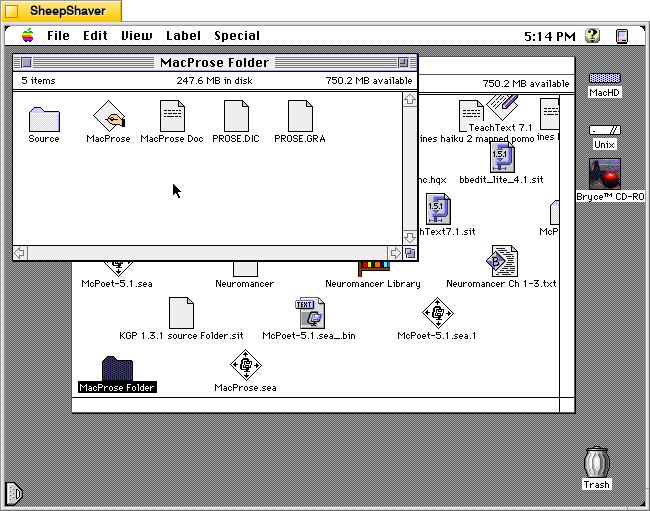Select the McPoet-5.1.sea_.bin text icon
The height and width of the screenshot is (511, 650).
310,313
